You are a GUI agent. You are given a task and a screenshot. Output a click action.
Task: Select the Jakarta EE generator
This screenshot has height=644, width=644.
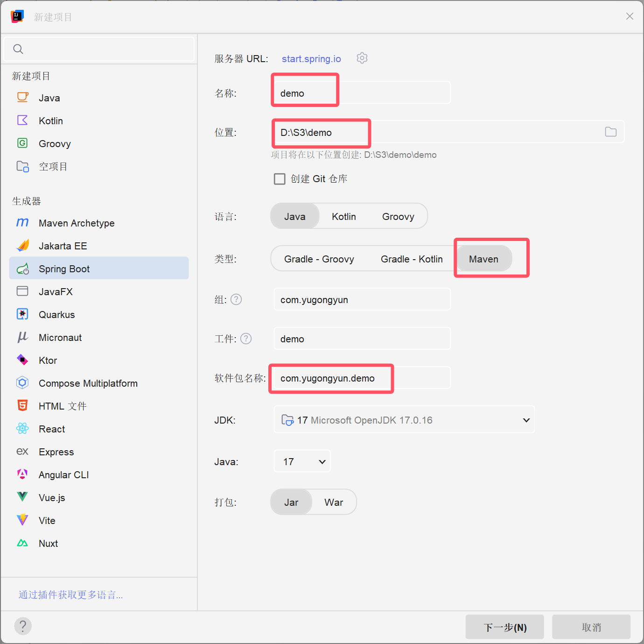click(63, 246)
